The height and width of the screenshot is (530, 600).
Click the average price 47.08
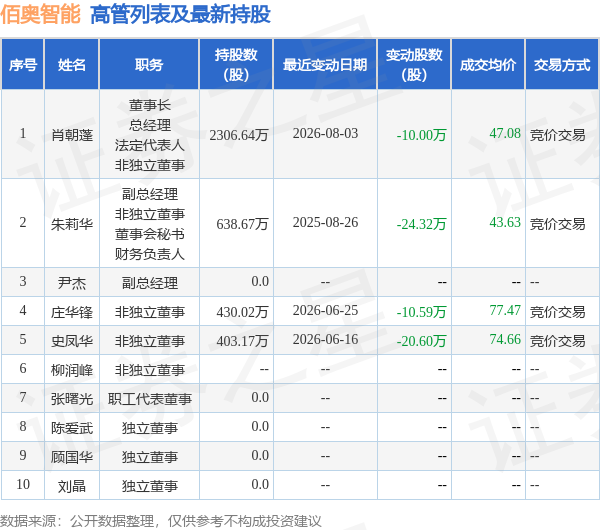pos(505,133)
